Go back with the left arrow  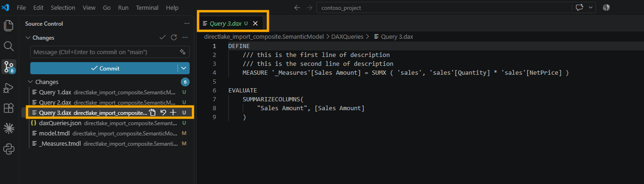click(x=297, y=7)
